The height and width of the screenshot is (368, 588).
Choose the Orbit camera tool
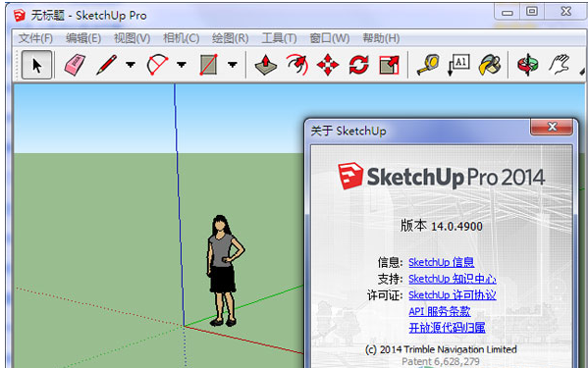pos(527,65)
